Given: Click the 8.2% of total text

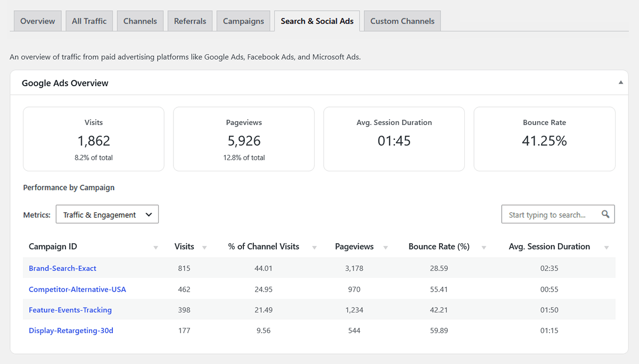Looking at the screenshot, I should 94,158.
